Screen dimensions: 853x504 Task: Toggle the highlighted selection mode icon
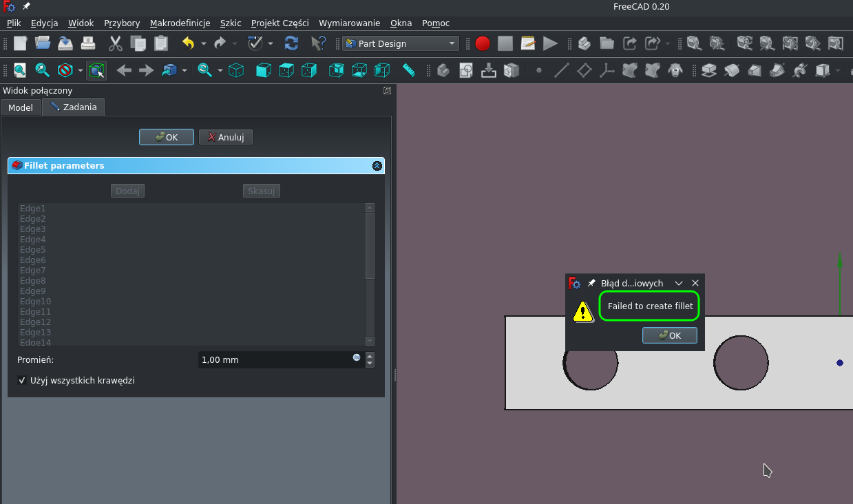(96, 70)
